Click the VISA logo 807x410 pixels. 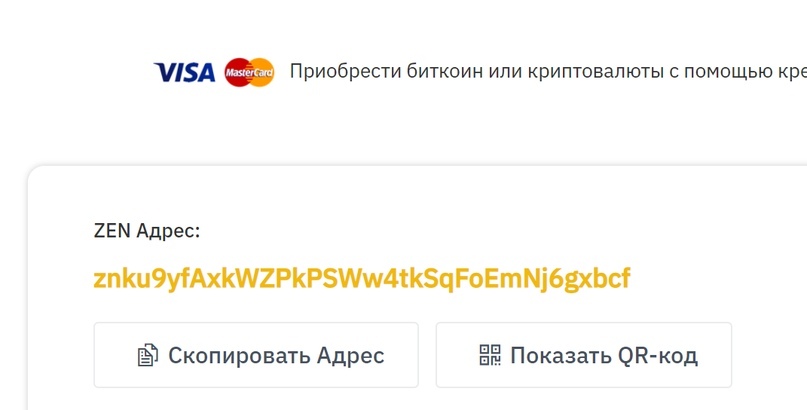tap(185, 72)
